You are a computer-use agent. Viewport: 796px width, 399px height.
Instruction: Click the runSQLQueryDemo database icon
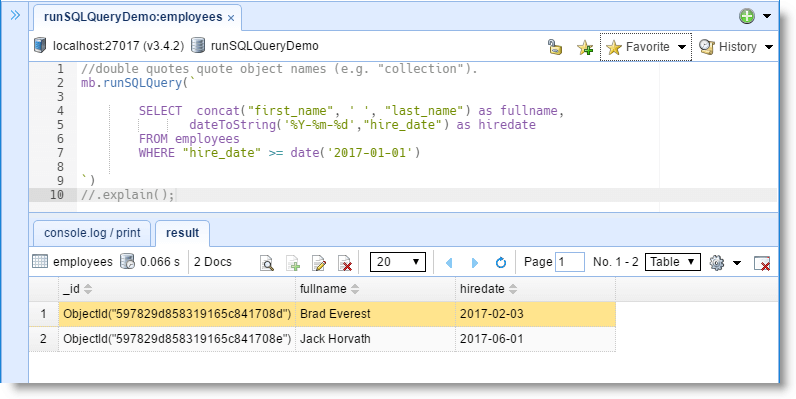[x=198, y=46]
